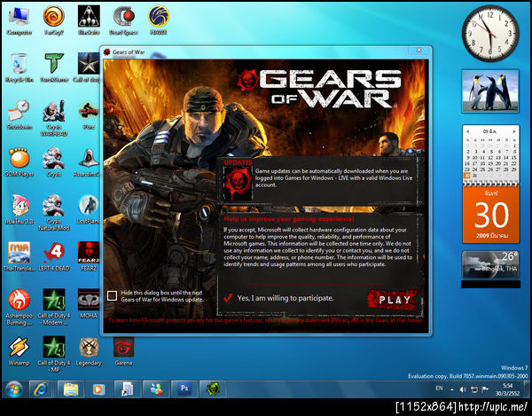Click the analog clock gadget

pyautogui.click(x=490, y=33)
